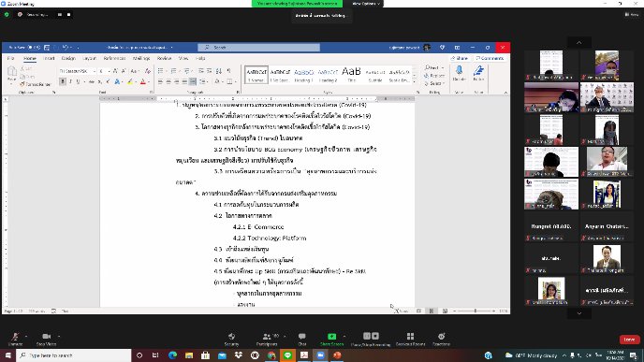Switch to Print Layout view in status bar
Image resolution: width=644 pixels, height=362 pixels.
pos(432,311)
